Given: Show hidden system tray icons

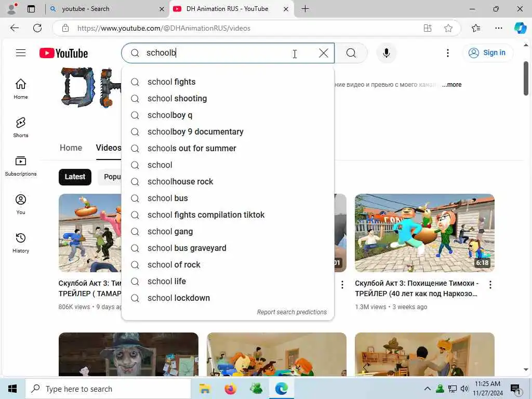Looking at the screenshot, I should point(428,389).
